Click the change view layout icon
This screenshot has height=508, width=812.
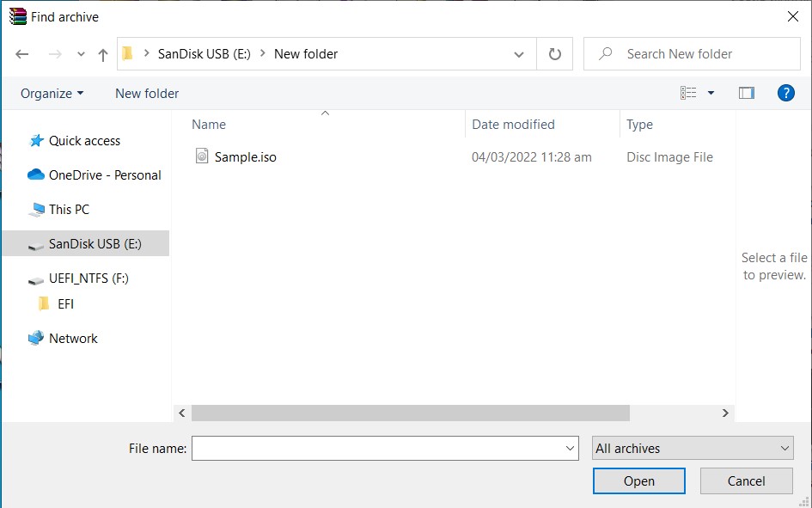(688, 93)
